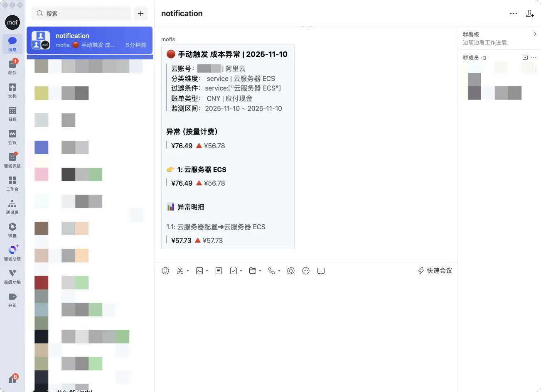Viewport: 541px width, 392px height.
Task: Click the 快速会议 quick meeting button
Action: click(x=435, y=271)
